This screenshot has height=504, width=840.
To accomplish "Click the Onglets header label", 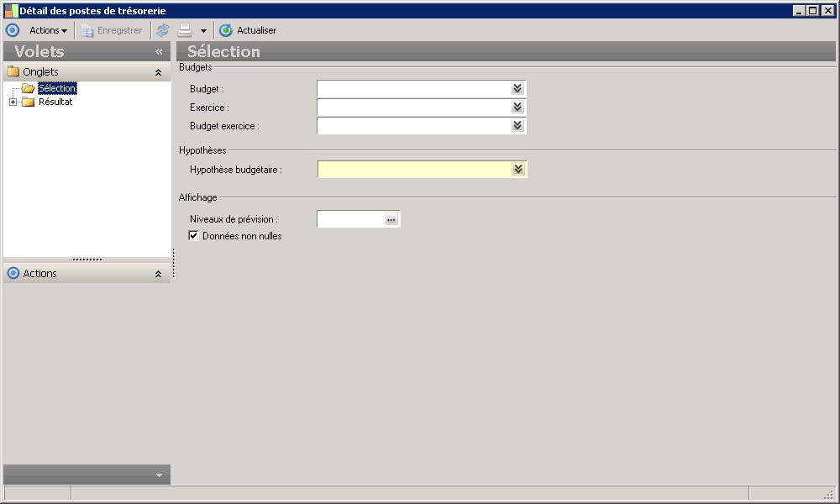I will point(40,71).
